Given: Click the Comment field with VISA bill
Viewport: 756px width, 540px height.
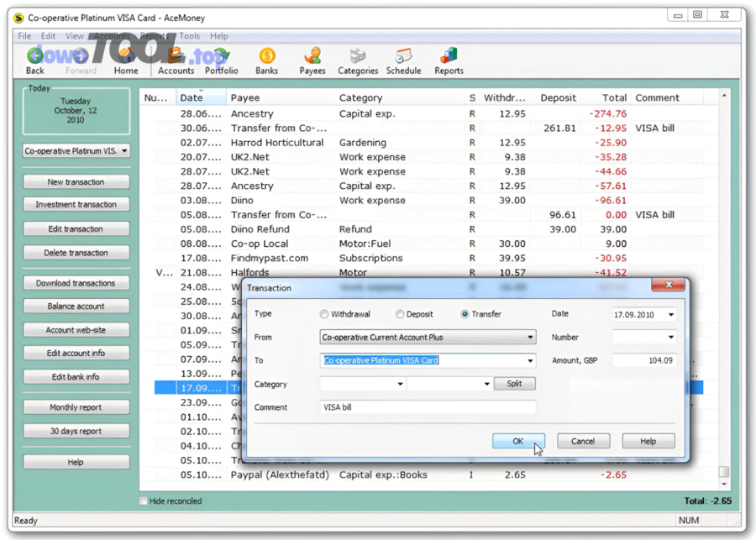Looking at the screenshot, I should click(428, 407).
